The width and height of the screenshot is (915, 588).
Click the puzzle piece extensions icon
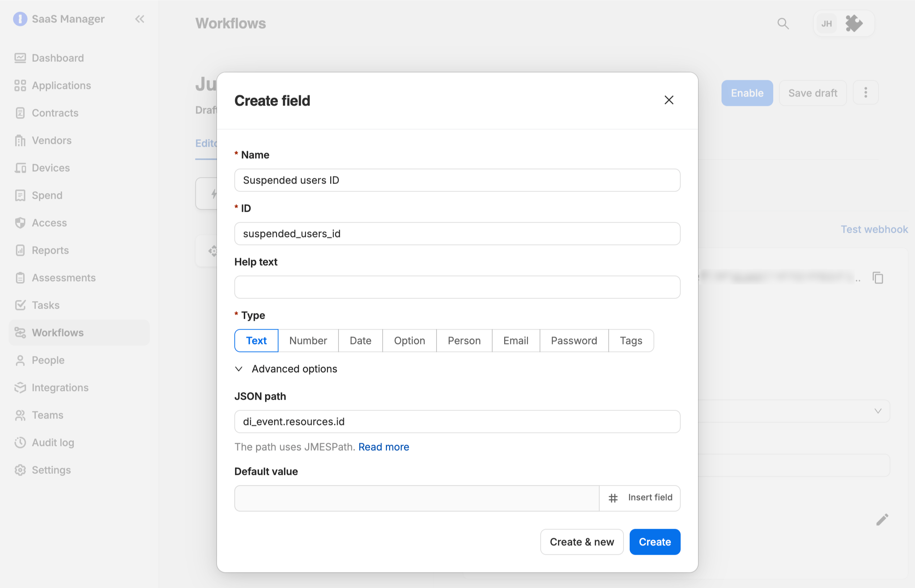[x=854, y=24]
